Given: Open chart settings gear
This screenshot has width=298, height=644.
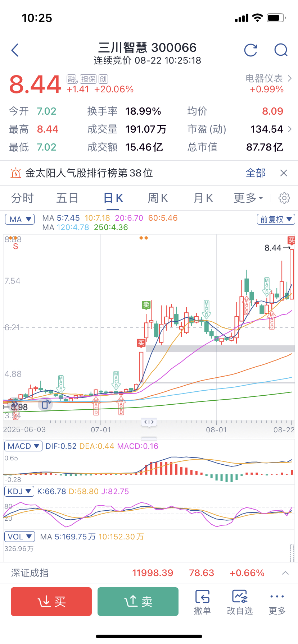Looking at the screenshot, I should tap(284, 198).
